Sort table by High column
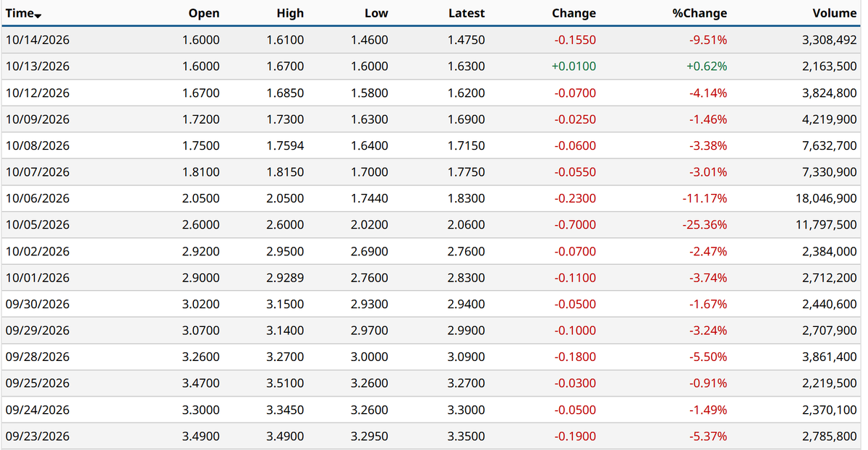Image resolution: width=868 pixels, height=450 pixels. (x=290, y=13)
